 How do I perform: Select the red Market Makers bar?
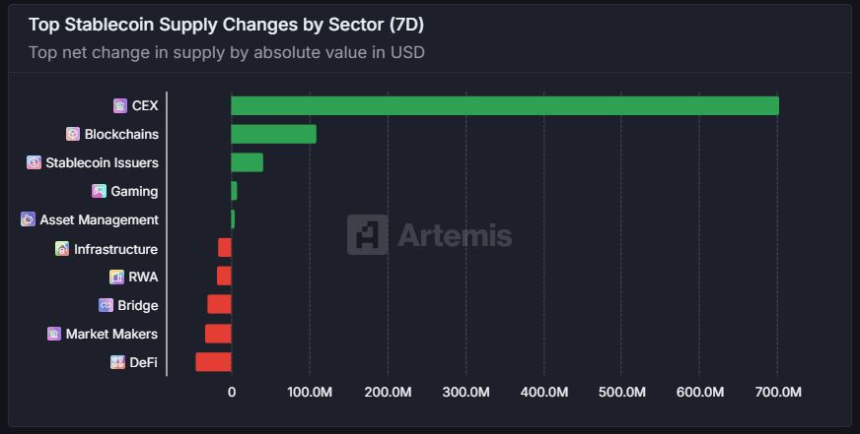(x=218, y=334)
